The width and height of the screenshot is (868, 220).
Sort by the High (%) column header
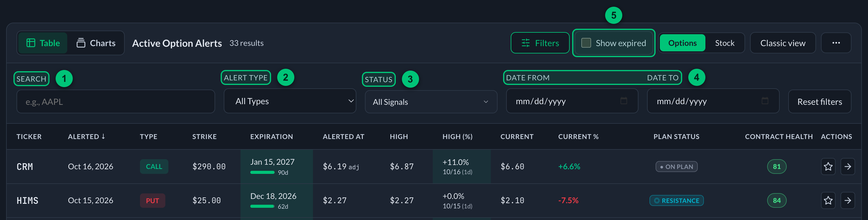[x=457, y=136]
